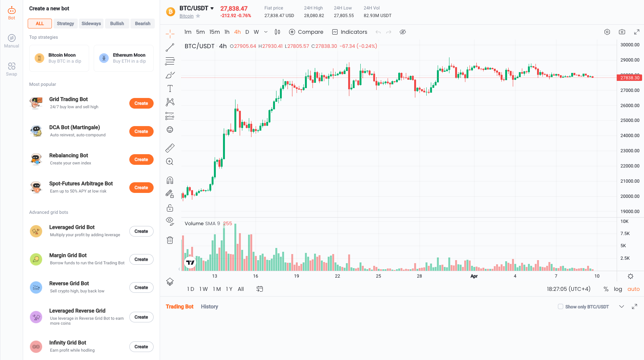Open price scale settings gear icon
This screenshot has width=644, height=360.
pyautogui.click(x=630, y=276)
